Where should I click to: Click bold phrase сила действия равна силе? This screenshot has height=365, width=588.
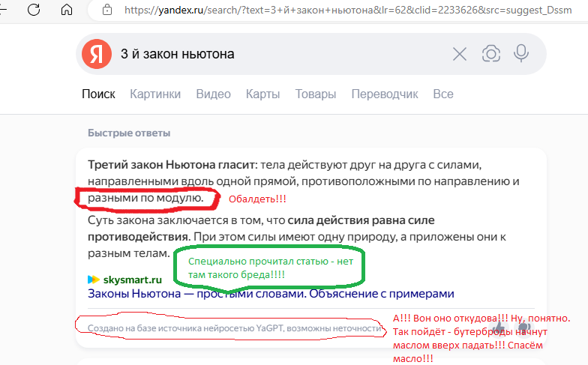tap(361, 220)
